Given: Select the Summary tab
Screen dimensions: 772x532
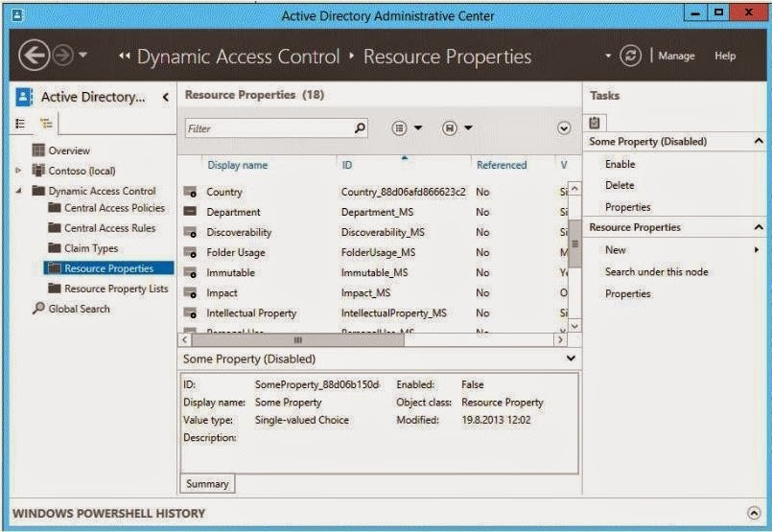Looking at the screenshot, I should (x=207, y=484).
